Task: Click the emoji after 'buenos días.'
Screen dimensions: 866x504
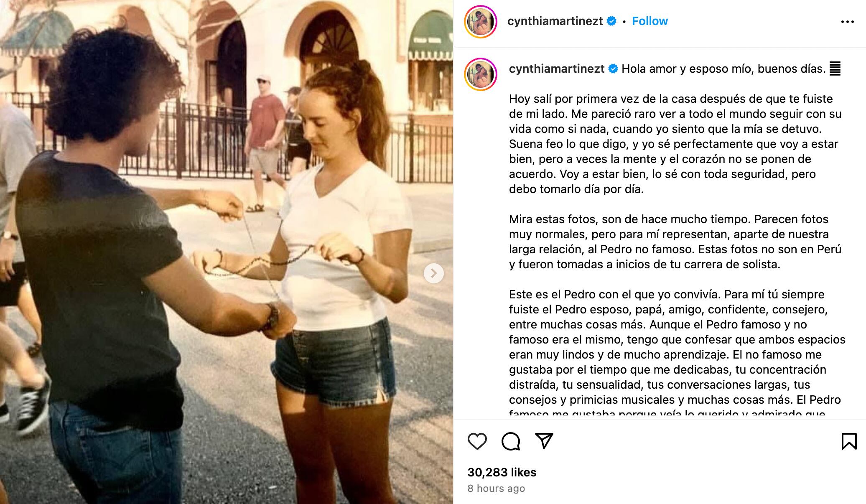Action: click(x=835, y=69)
